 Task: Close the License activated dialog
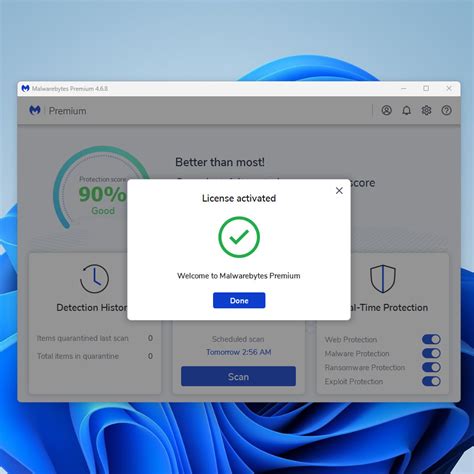(x=339, y=190)
